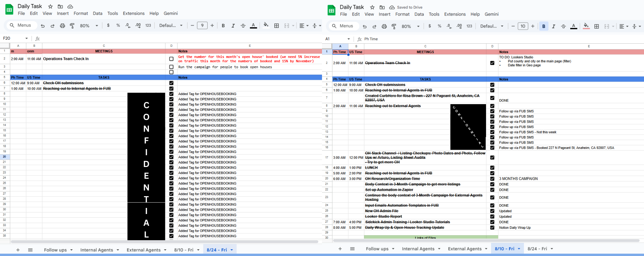
Task: Click the italic icon in the right window toolbar
Action: 553,26
